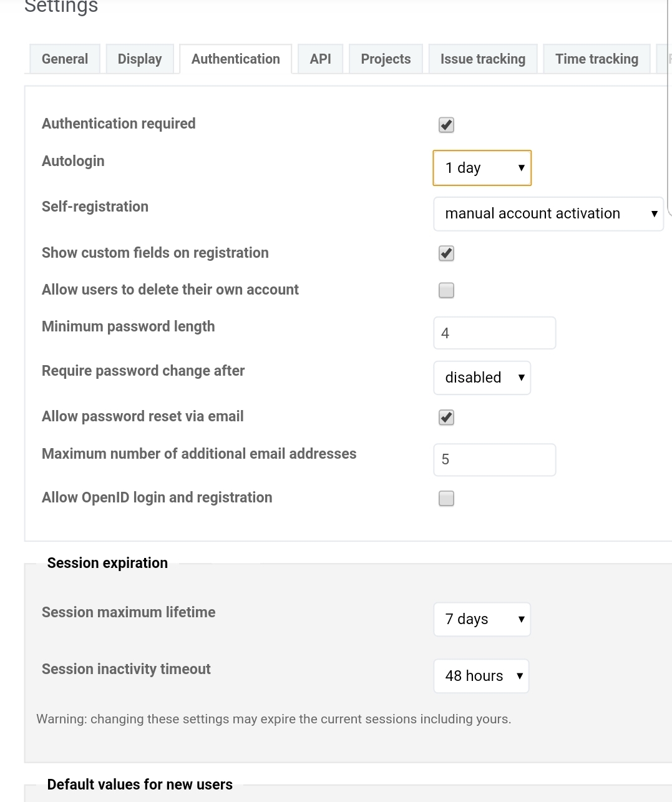Go to the Projects tab

point(386,59)
